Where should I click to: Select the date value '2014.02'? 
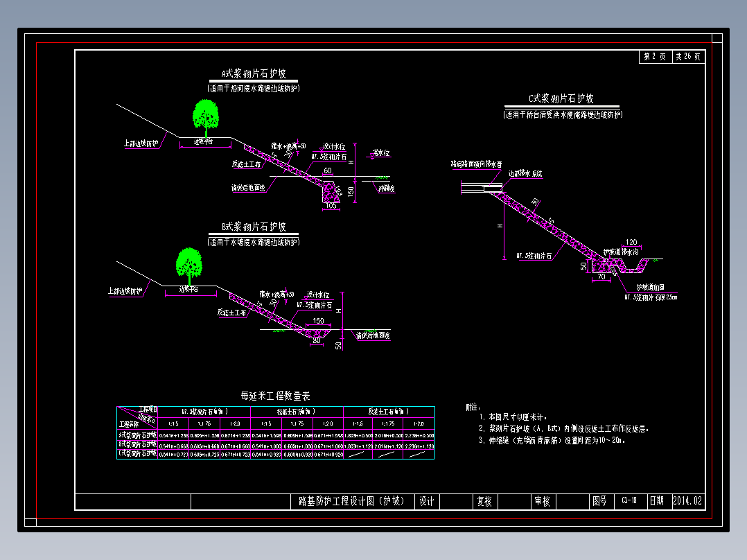687,501
